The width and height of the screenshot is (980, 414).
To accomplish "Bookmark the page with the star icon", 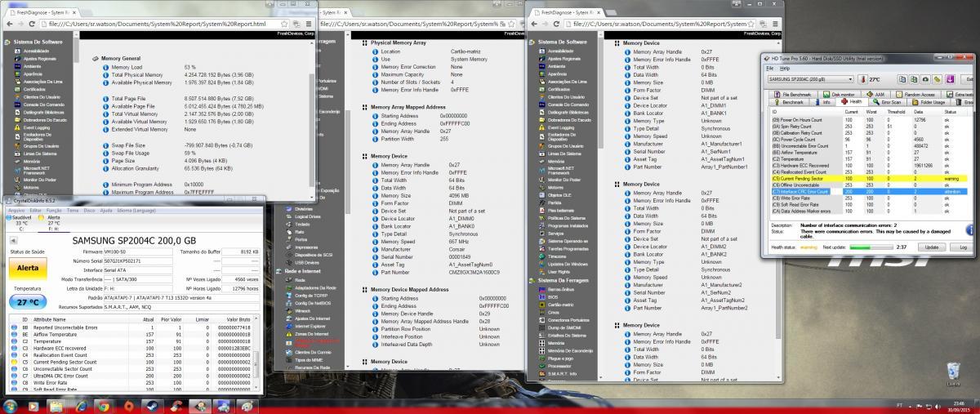I will [283, 24].
